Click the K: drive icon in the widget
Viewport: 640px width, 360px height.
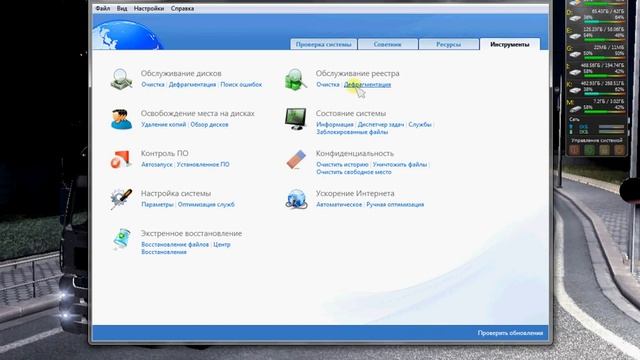click(575, 90)
